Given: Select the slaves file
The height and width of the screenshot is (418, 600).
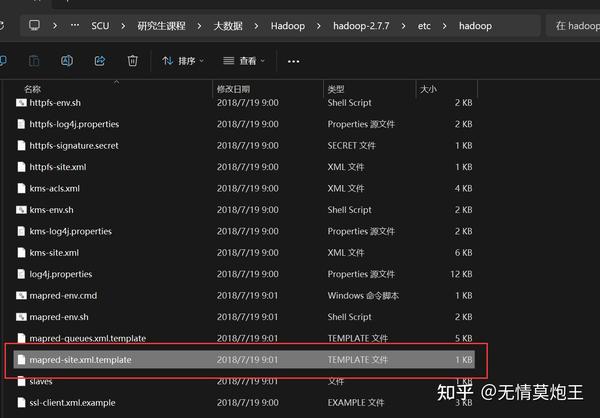Looking at the screenshot, I should [x=244, y=381].
